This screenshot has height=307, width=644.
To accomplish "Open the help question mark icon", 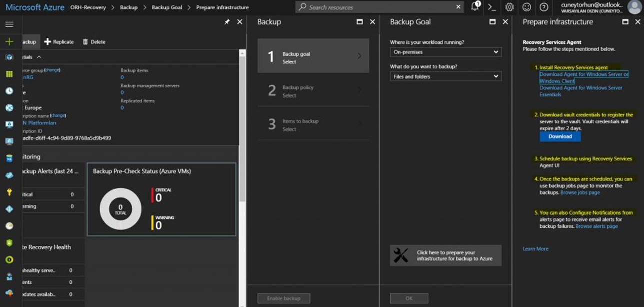I will coord(544,7).
